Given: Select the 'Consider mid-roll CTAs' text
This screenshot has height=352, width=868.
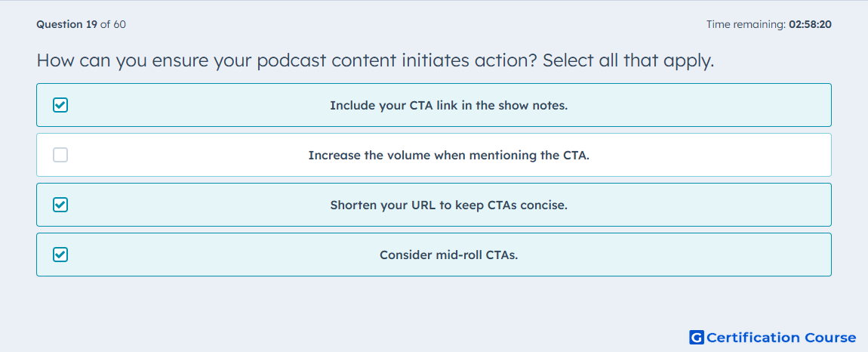Looking at the screenshot, I should (449, 255).
